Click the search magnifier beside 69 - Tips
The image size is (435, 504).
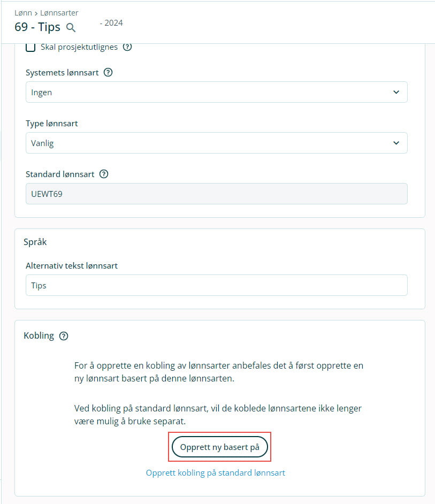pos(71,27)
